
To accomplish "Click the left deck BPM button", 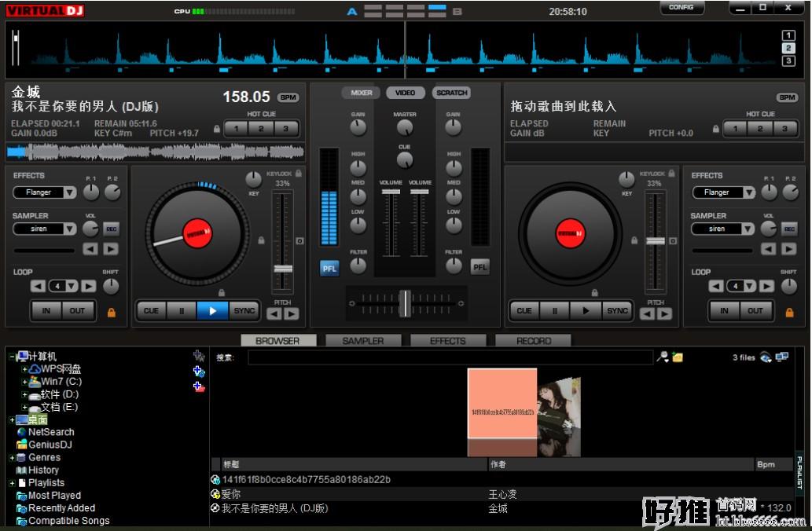I will click(288, 97).
